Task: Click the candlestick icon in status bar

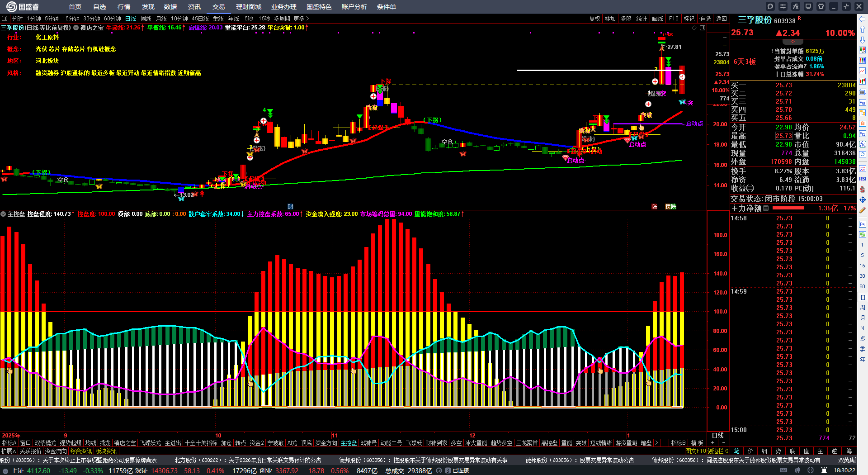Action: pos(797,470)
